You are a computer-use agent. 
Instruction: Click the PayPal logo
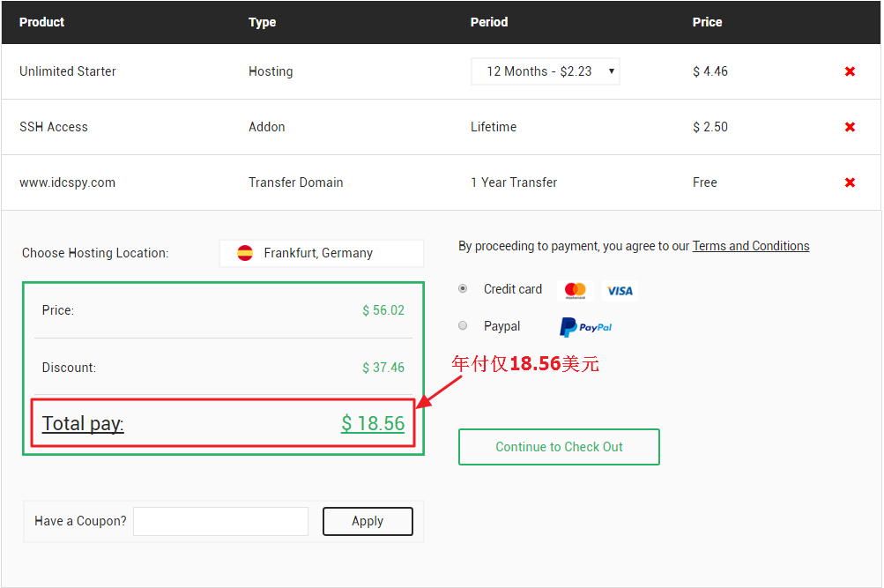click(586, 327)
